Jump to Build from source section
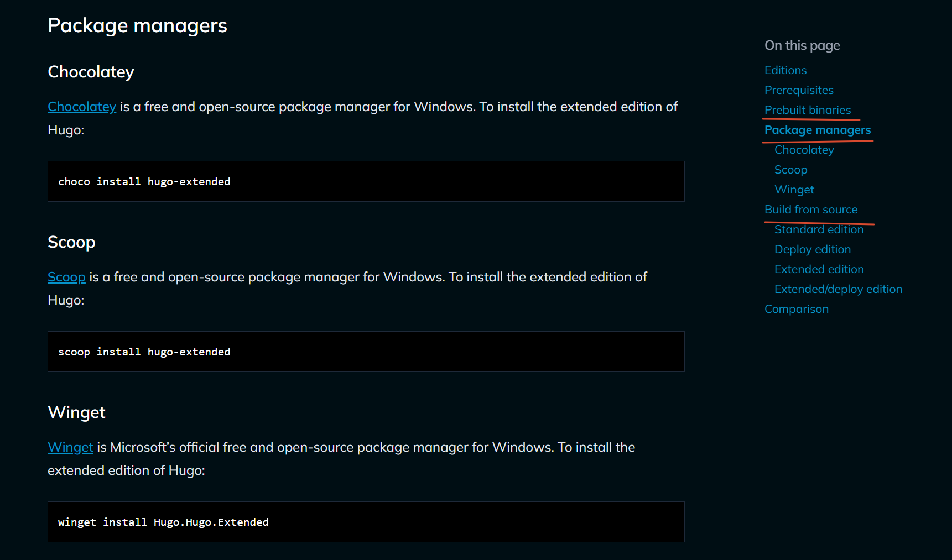The width and height of the screenshot is (952, 560). pyautogui.click(x=811, y=210)
